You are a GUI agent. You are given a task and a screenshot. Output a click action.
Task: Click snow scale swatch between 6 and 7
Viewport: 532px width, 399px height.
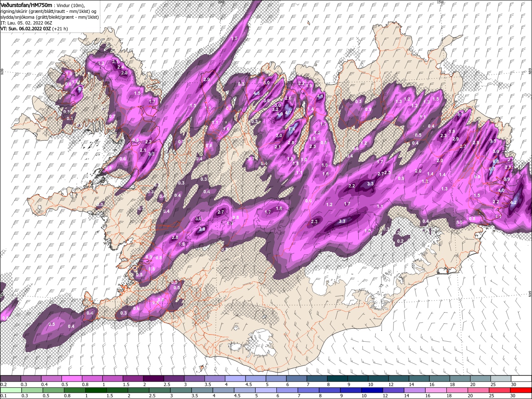(x=296, y=379)
